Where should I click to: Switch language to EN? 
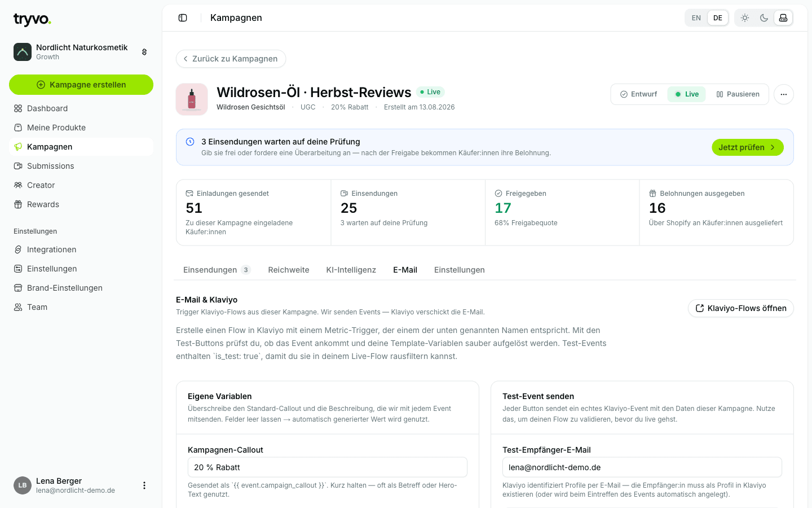coord(696,18)
